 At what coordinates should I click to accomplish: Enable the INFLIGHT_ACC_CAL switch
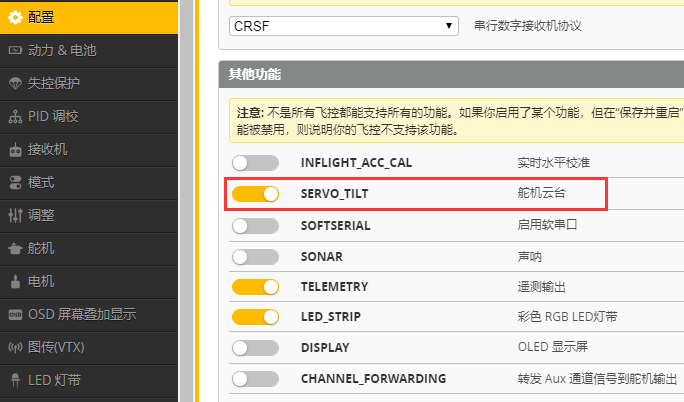[x=255, y=162]
